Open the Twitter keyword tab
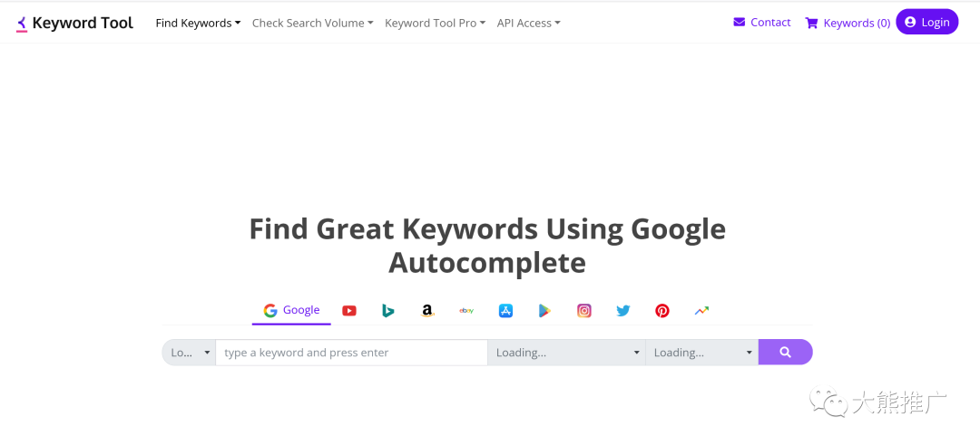Viewport: 980px width, 446px height. 623,310
